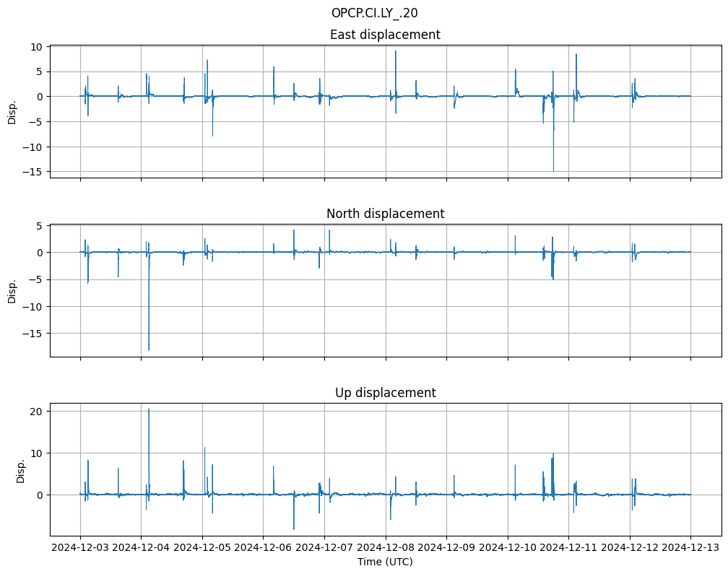The image size is (728, 574).
Task: Click the 2024-12-13 date tick label
Action: 690,547
